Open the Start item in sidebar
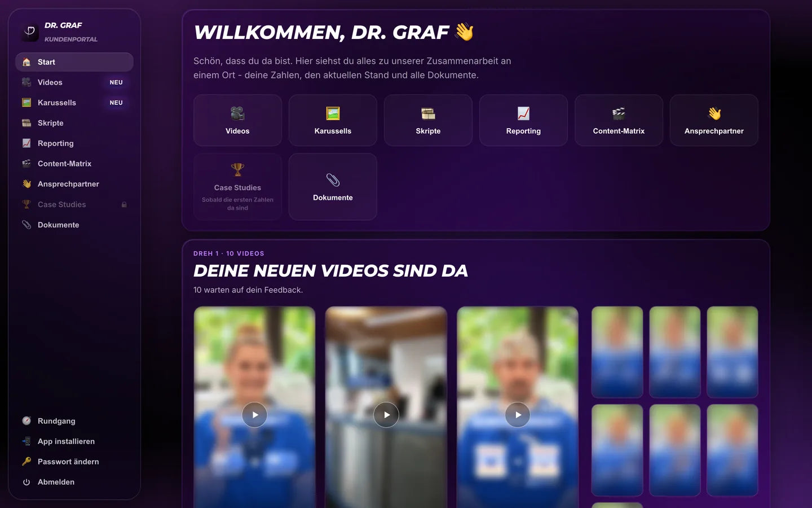The width and height of the screenshot is (812, 508). [x=74, y=62]
